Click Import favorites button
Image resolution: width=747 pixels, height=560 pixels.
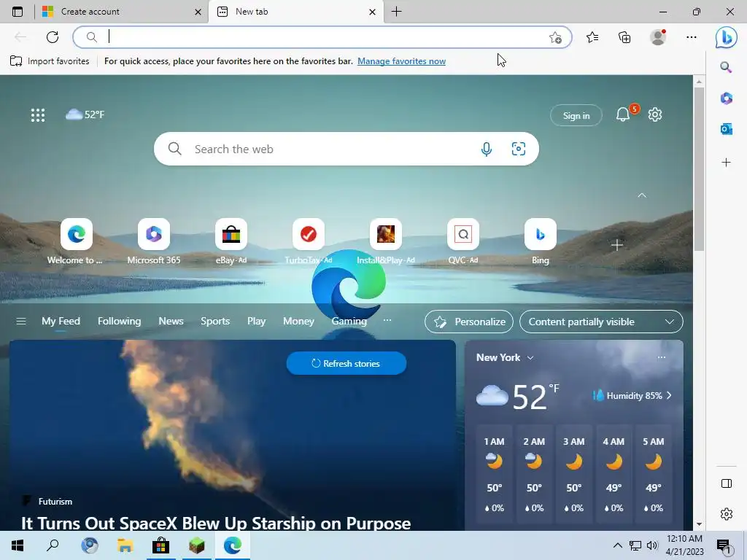pyautogui.click(x=50, y=61)
